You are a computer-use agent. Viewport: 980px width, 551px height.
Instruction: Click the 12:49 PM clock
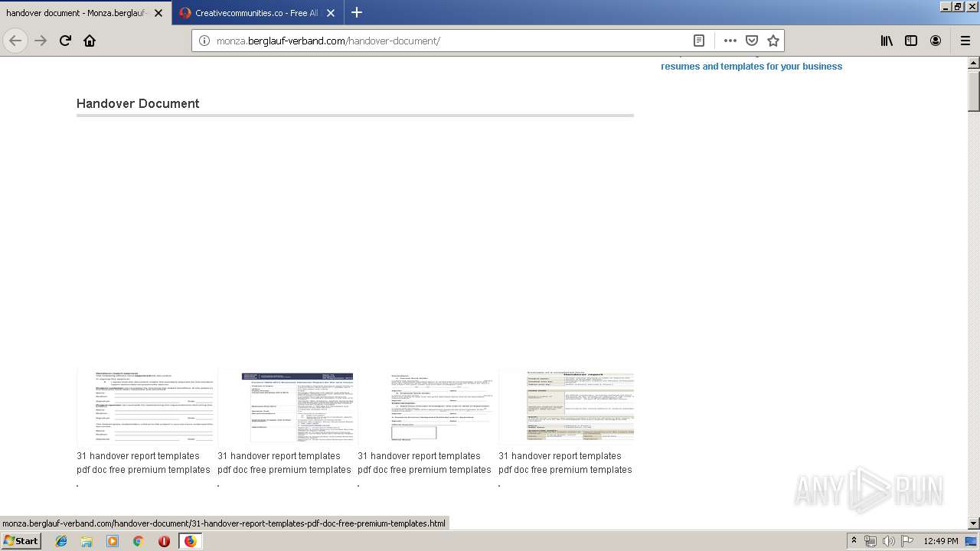941,541
